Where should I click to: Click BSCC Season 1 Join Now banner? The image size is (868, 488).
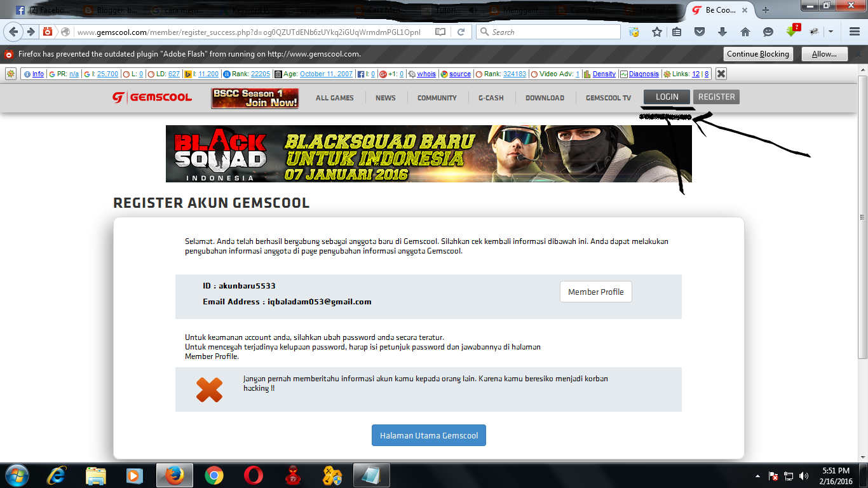click(255, 98)
